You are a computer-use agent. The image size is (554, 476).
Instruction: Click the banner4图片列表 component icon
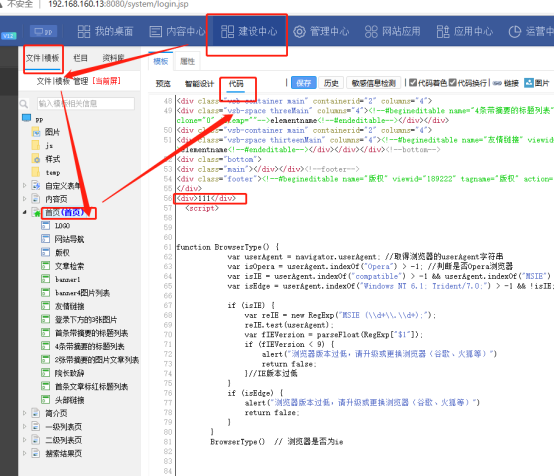point(45,293)
